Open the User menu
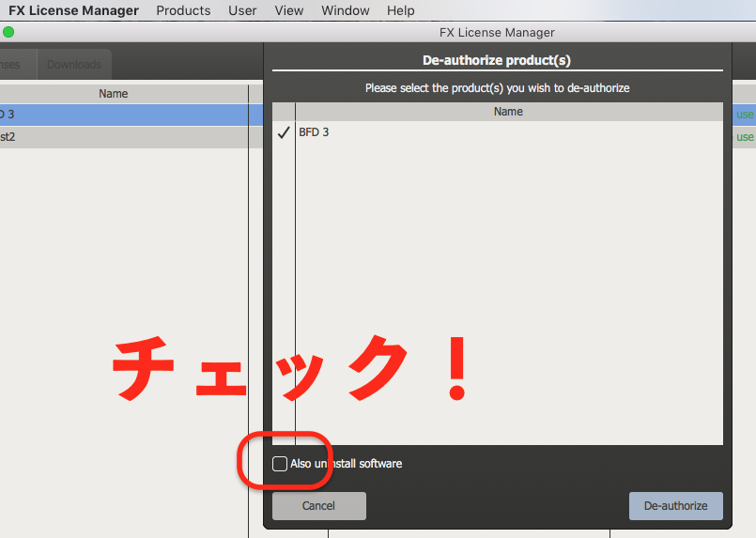The height and width of the screenshot is (538, 756). pos(242,10)
